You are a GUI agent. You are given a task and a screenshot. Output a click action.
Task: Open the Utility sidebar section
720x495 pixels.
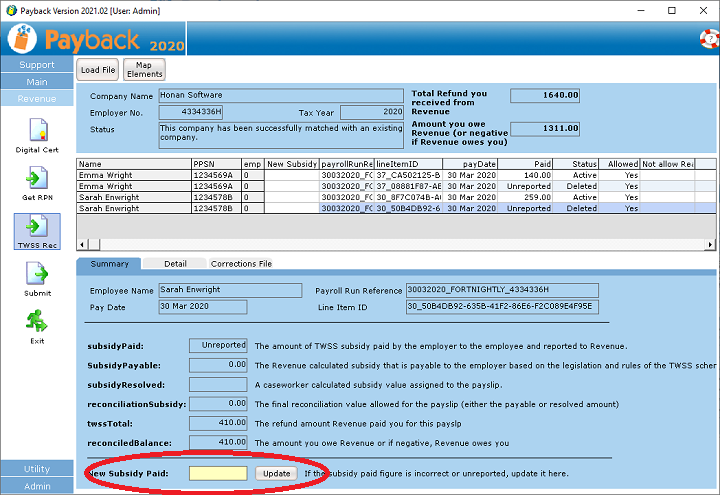pos(37,469)
